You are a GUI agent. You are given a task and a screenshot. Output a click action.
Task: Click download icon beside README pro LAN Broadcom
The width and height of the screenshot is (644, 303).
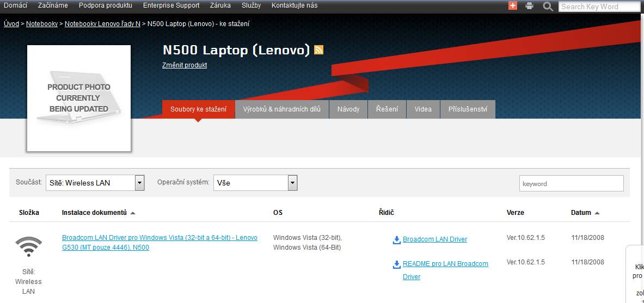396,264
